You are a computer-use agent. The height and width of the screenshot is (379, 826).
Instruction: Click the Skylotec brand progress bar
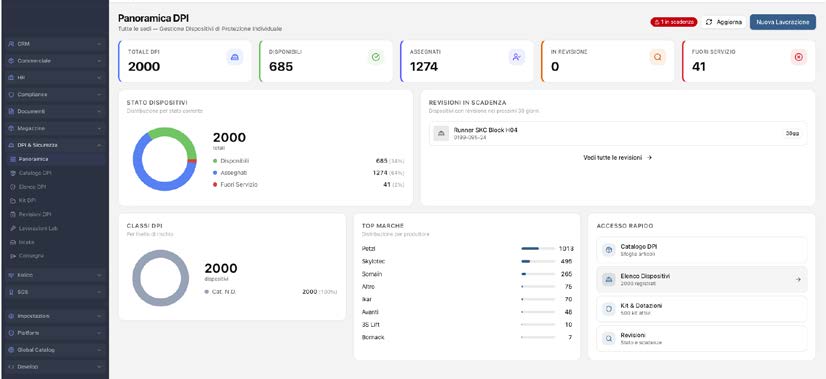(x=538, y=261)
